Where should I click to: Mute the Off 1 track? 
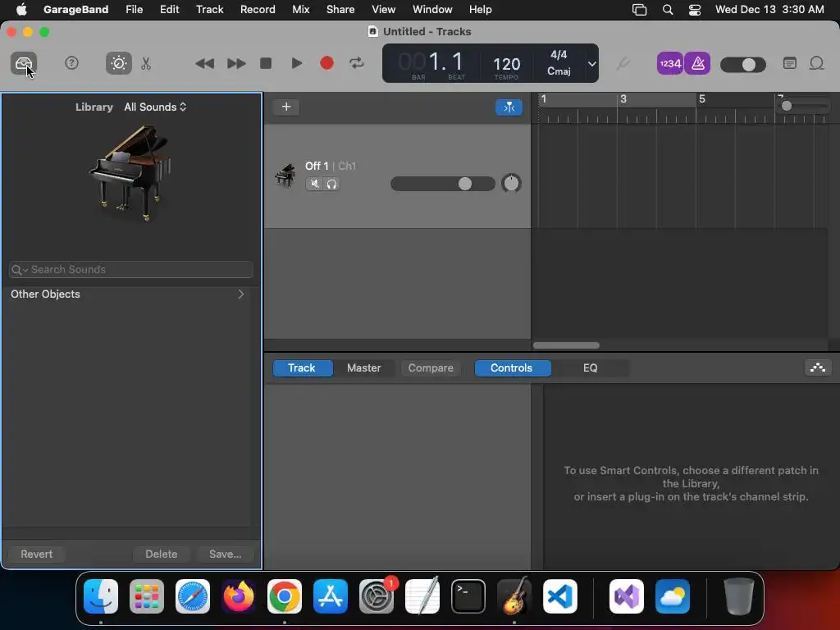pyautogui.click(x=314, y=184)
